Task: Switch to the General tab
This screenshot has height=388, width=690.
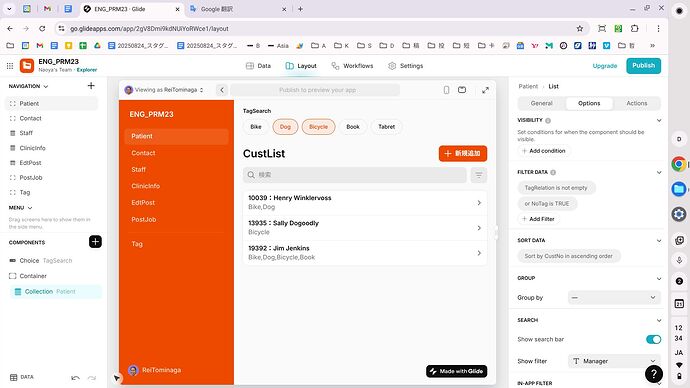Action: [541, 103]
